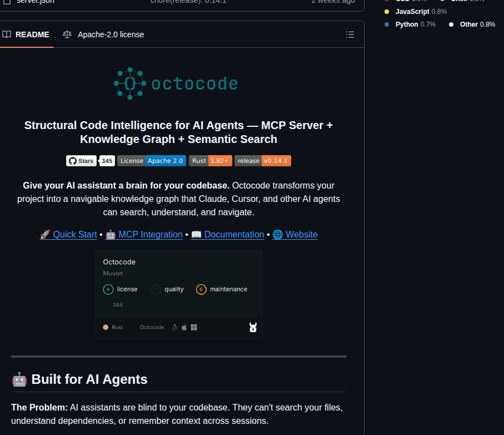Click the '2 weeks ago' timestamp
Screen dimensions: 504x435
[333, 2]
